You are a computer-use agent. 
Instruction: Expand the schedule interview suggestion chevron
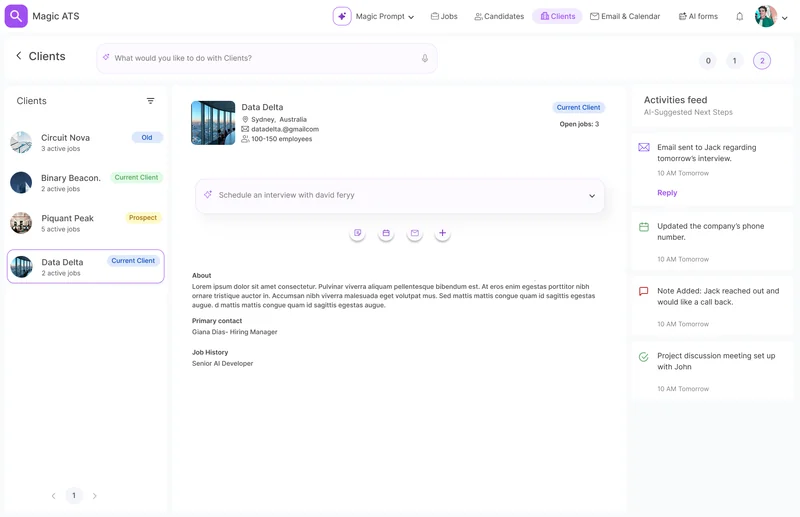click(x=592, y=196)
